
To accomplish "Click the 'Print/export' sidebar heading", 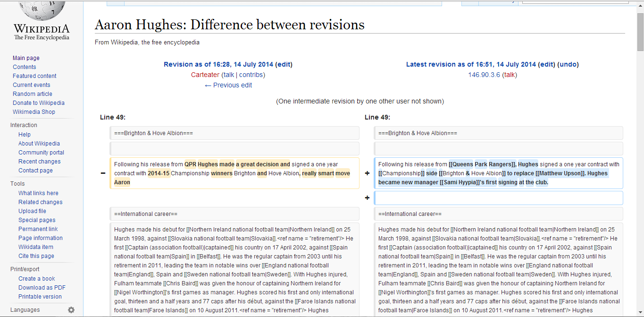I will (x=25, y=269).
